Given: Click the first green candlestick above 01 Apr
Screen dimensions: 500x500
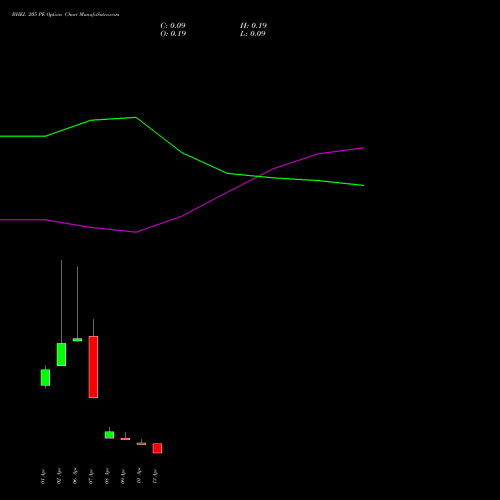Looking at the screenshot, I should (x=45, y=377).
